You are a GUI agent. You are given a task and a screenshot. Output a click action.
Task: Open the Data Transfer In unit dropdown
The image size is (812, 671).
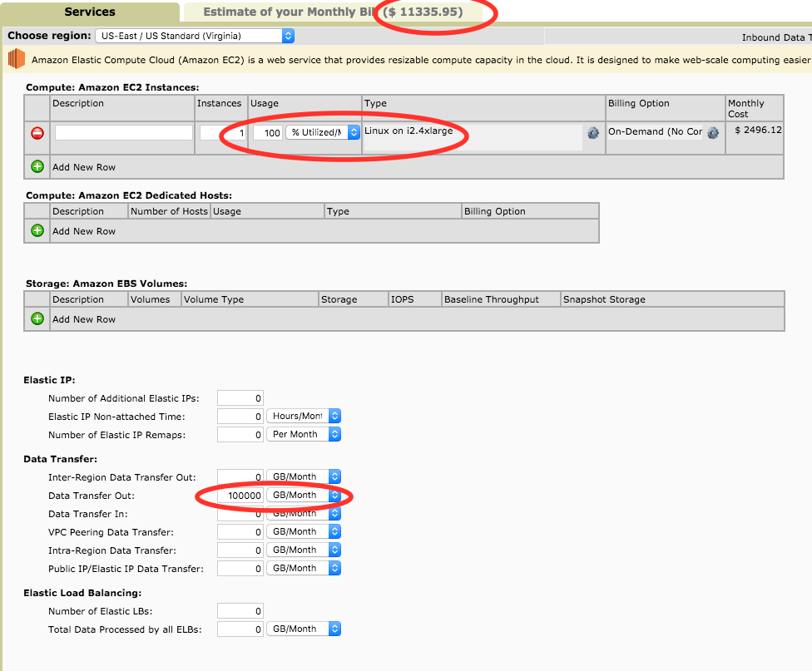(x=304, y=514)
